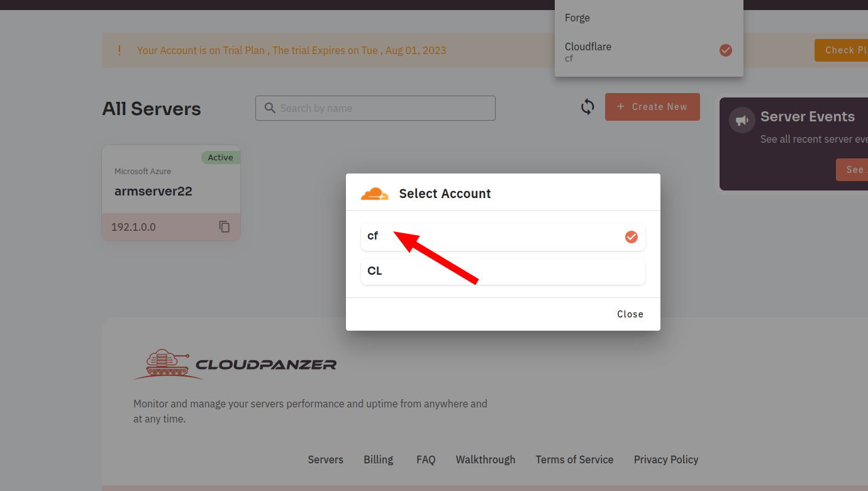Click the Cloudflare logo in dialog
Viewport: 868px width, 491px height.
coord(375,194)
